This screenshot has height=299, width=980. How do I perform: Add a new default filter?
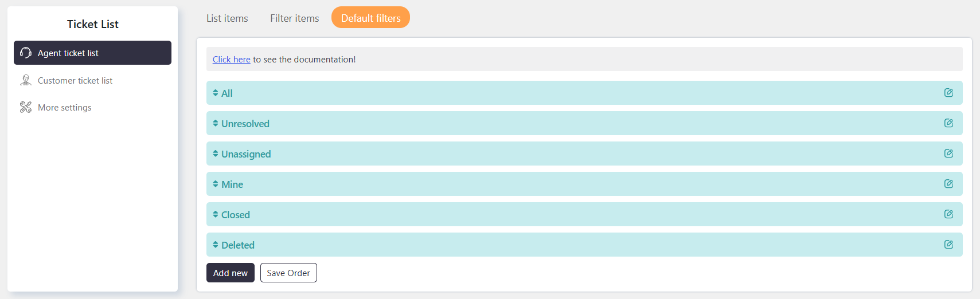coord(231,273)
